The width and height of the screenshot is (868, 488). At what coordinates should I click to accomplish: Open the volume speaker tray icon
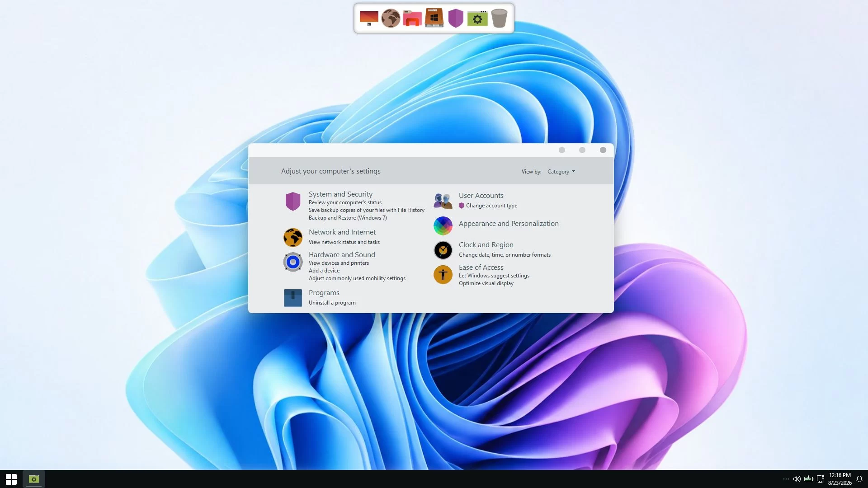(x=797, y=479)
